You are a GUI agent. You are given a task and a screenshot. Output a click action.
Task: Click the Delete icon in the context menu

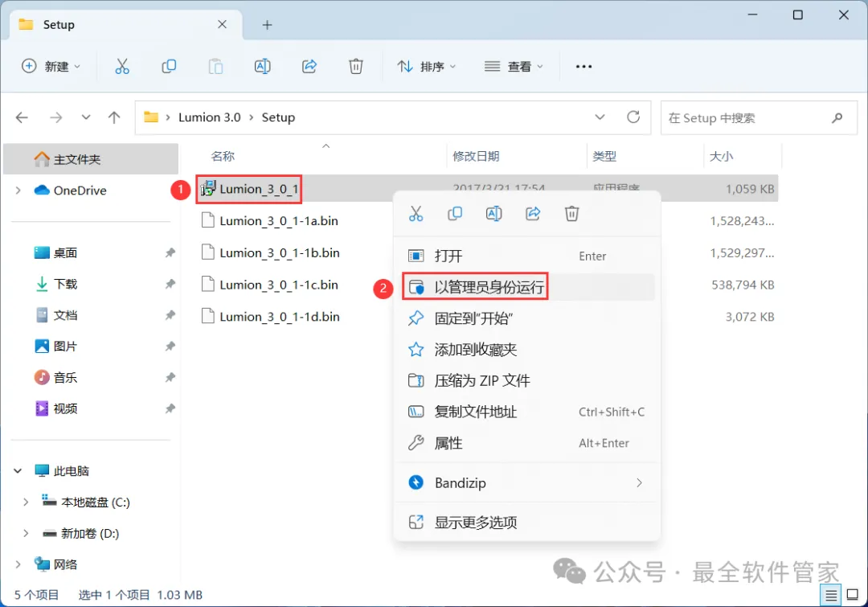(x=572, y=213)
